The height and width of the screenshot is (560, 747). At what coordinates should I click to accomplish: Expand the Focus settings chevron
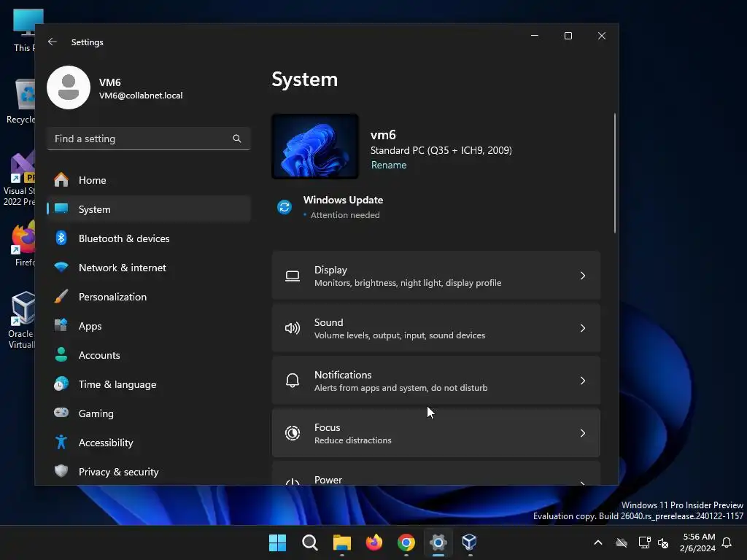coord(583,433)
